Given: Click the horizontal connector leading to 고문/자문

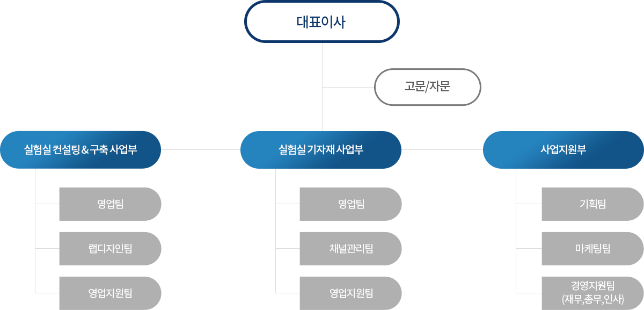Looking at the screenshot, I should pyautogui.click(x=348, y=87).
